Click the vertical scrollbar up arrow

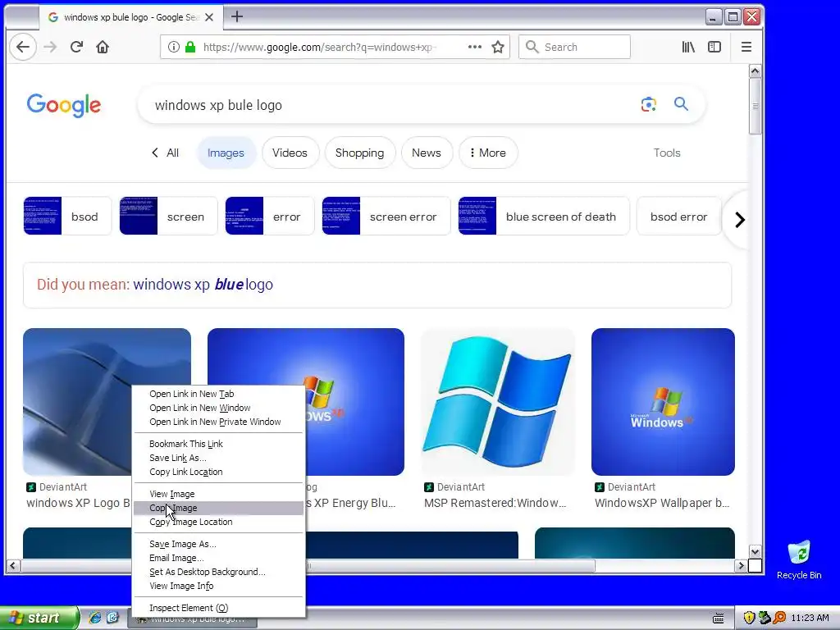(755, 71)
